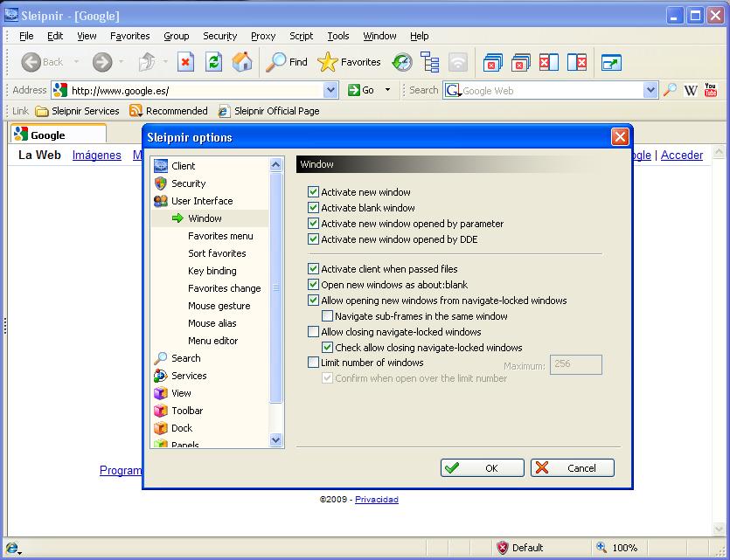This screenshot has height=560, width=730.
Task: Click the grey stacked close-windows toolbar icon
Action: coord(520,62)
